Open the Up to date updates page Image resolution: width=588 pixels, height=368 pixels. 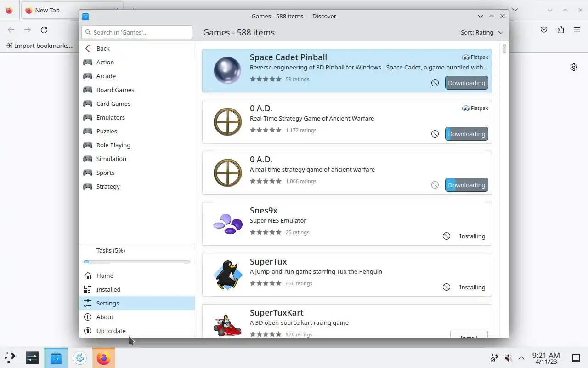coord(137,331)
